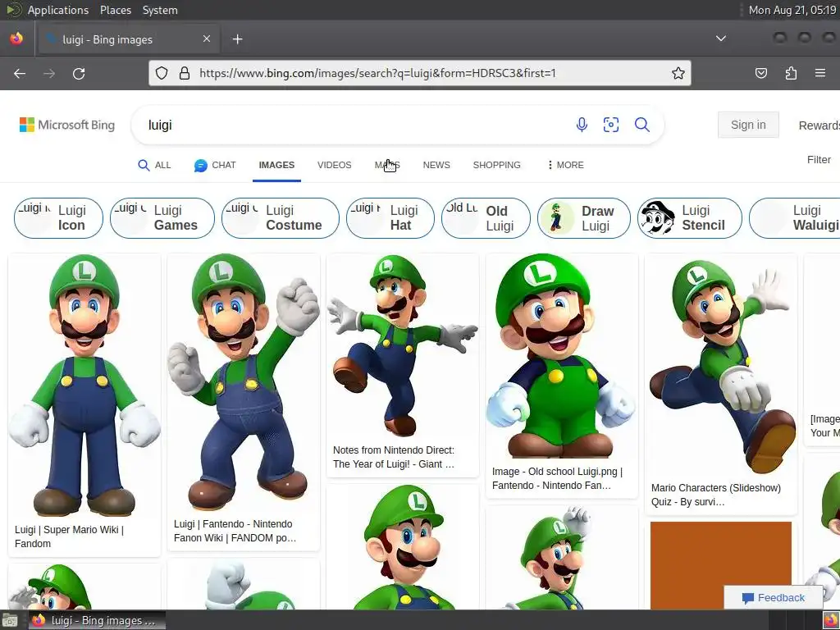Open the Luigi head image under Nintendo Direct
Screen dimensions: 840x630
402,547
